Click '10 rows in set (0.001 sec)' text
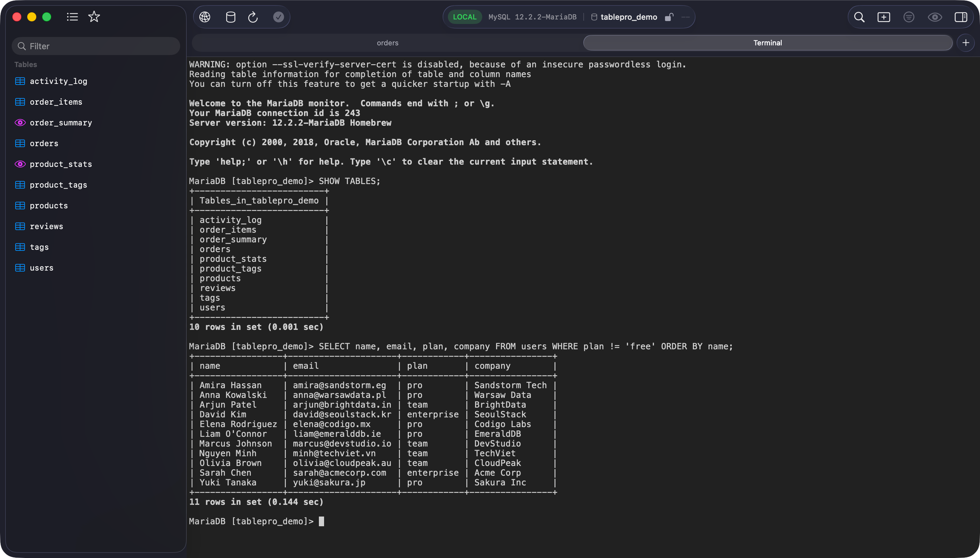 [256, 327]
